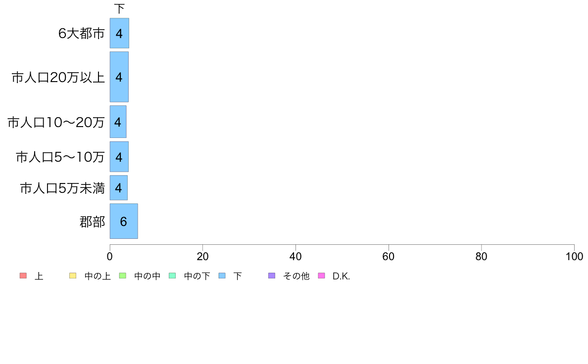588x364 pixels.
Task: Click the yellow 中の上 legend swatch
Action: 73,275
